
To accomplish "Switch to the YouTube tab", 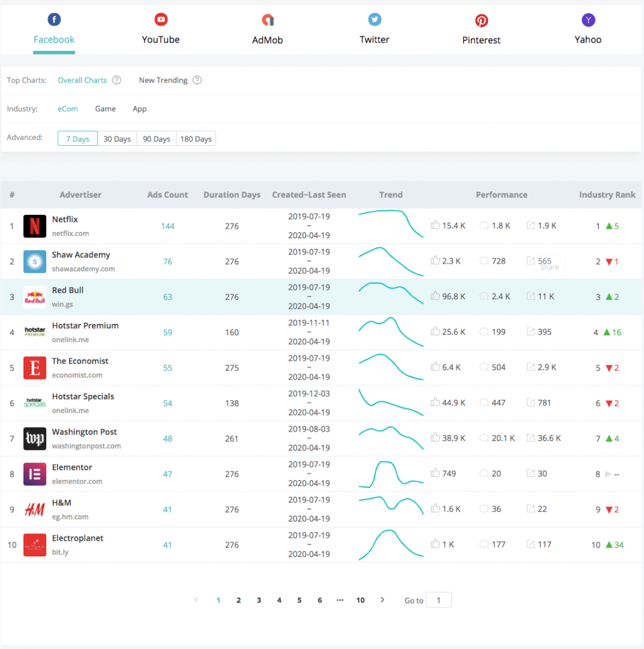I will coord(160,40).
